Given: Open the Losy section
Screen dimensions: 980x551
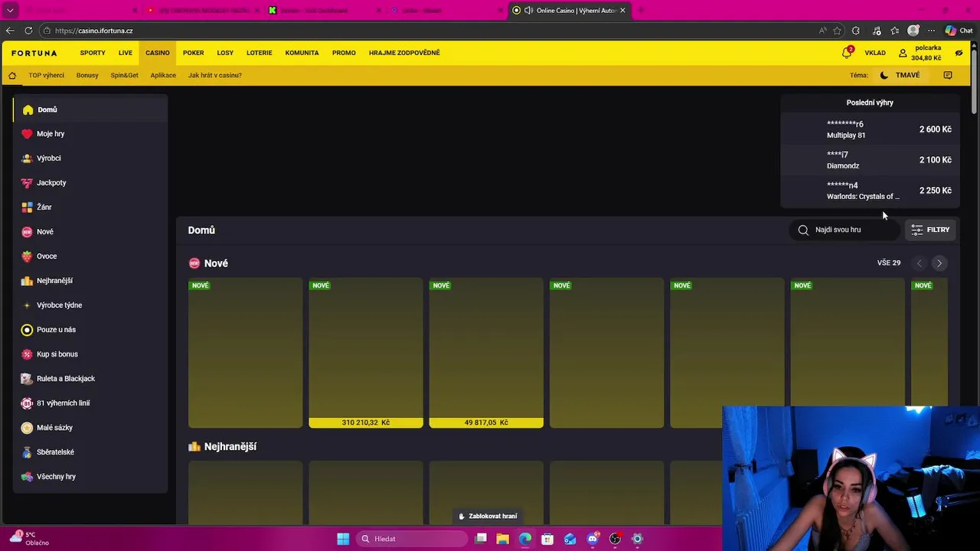Looking at the screenshot, I should [x=225, y=53].
